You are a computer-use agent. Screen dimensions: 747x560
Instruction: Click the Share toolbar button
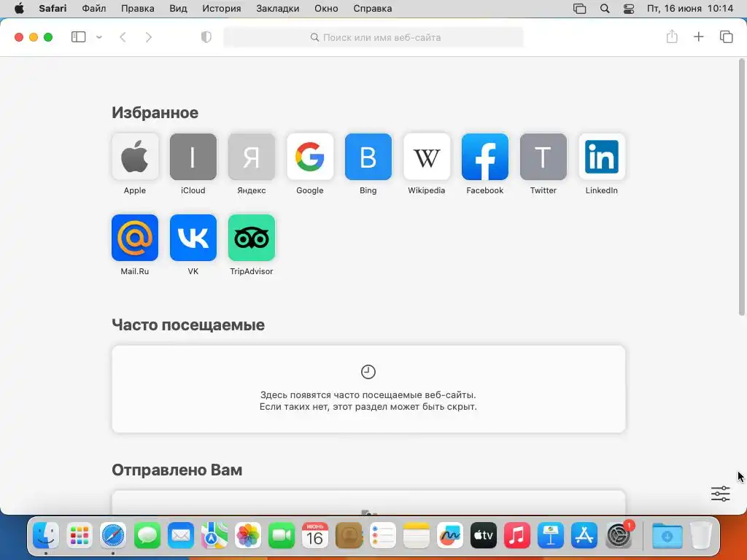672,36
